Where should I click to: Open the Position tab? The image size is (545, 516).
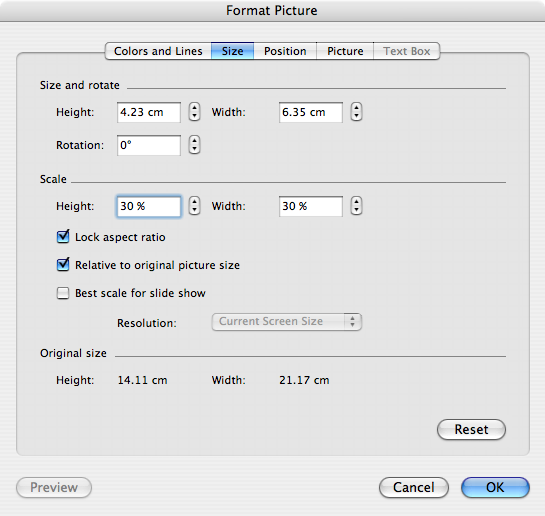click(x=285, y=51)
